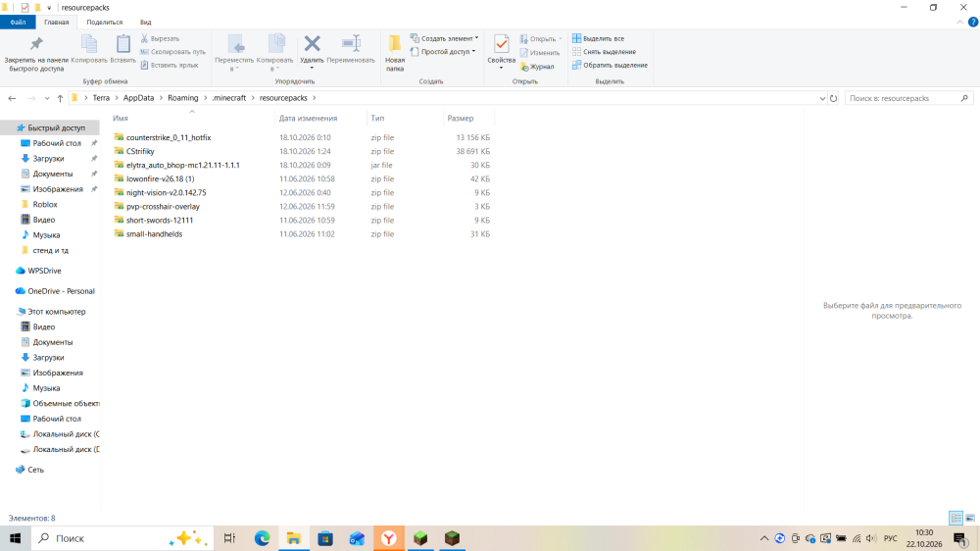Screen dimensions: 980x551
Task: Open Загрузки under Quick Access
Action: coord(48,159)
